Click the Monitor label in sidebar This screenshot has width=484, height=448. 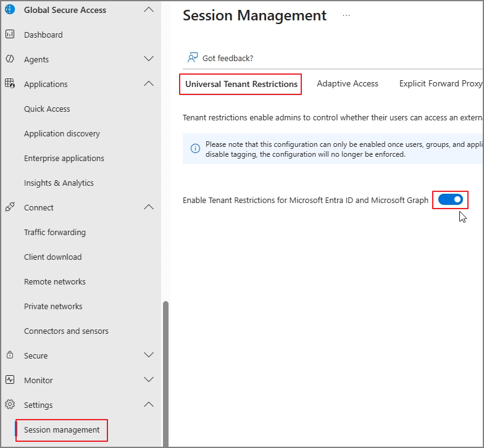coord(38,380)
